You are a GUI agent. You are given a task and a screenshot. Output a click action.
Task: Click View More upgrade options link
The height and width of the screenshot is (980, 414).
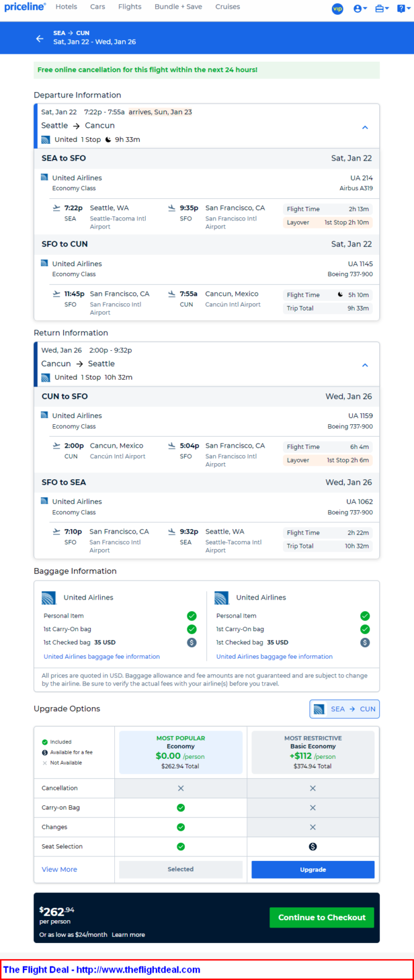[x=59, y=869]
